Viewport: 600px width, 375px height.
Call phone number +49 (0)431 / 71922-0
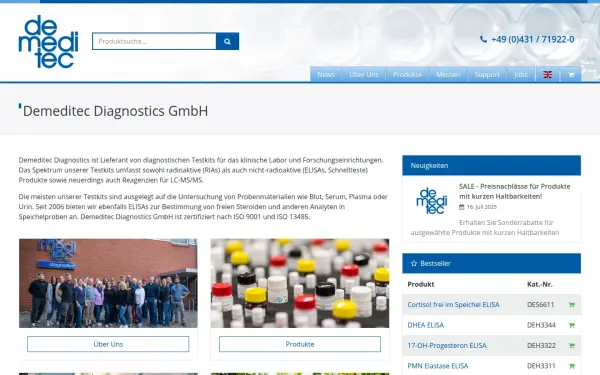point(533,39)
